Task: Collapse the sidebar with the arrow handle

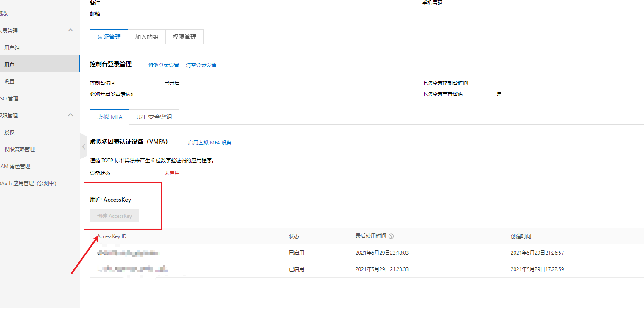Action: 83,147
